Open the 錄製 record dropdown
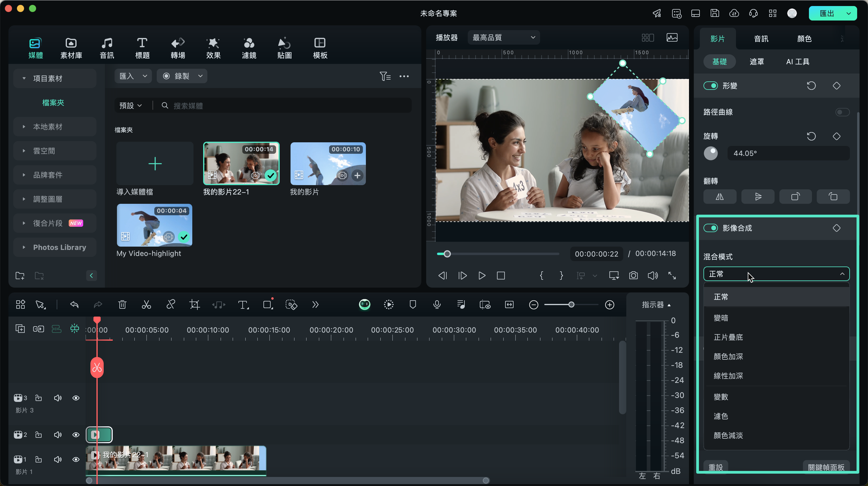Viewport: 868px width, 486px height. pyautogui.click(x=182, y=76)
